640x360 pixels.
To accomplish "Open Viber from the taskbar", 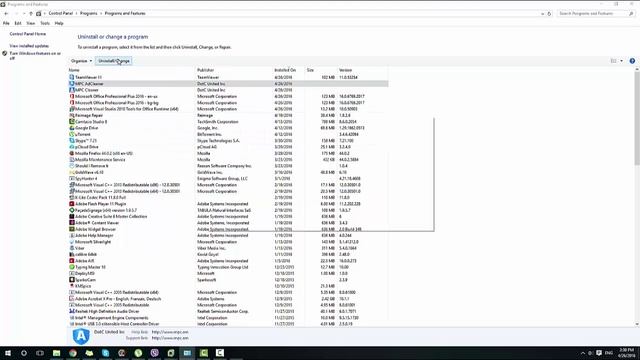I will click(154, 353).
